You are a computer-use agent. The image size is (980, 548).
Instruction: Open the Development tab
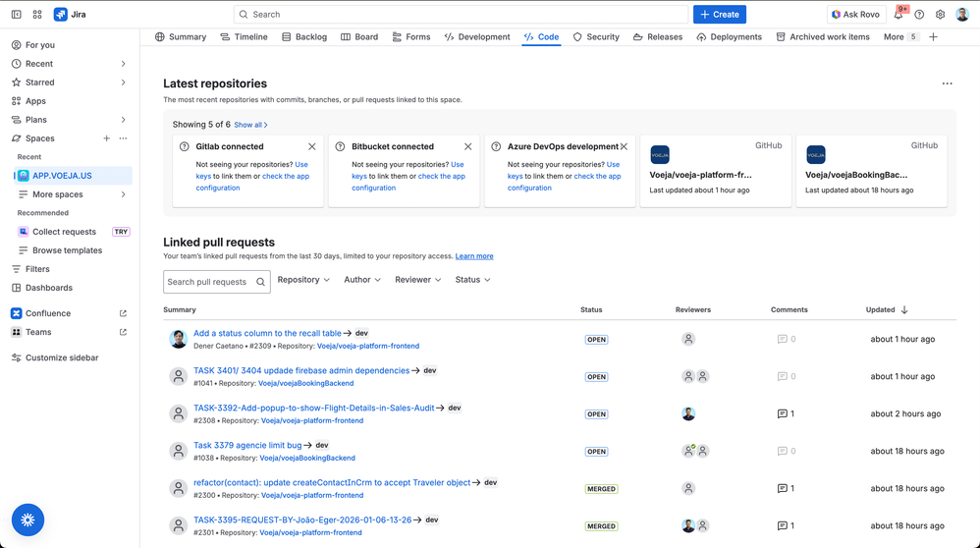coord(477,37)
